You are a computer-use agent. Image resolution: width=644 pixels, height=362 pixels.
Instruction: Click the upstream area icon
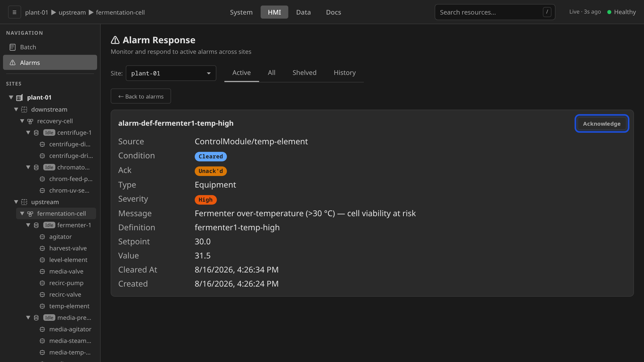[24, 202]
